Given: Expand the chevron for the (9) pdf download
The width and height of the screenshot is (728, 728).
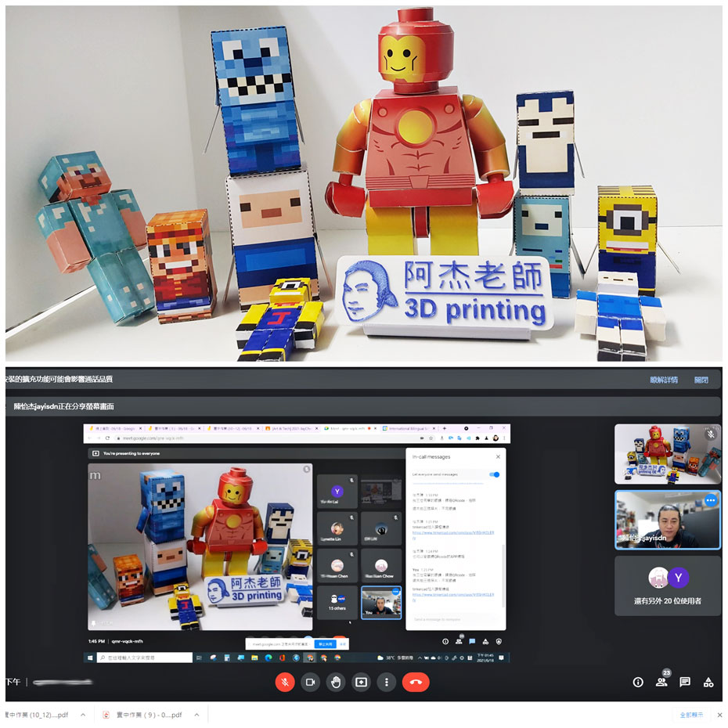Looking at the screenshot, I should (196, 715).
